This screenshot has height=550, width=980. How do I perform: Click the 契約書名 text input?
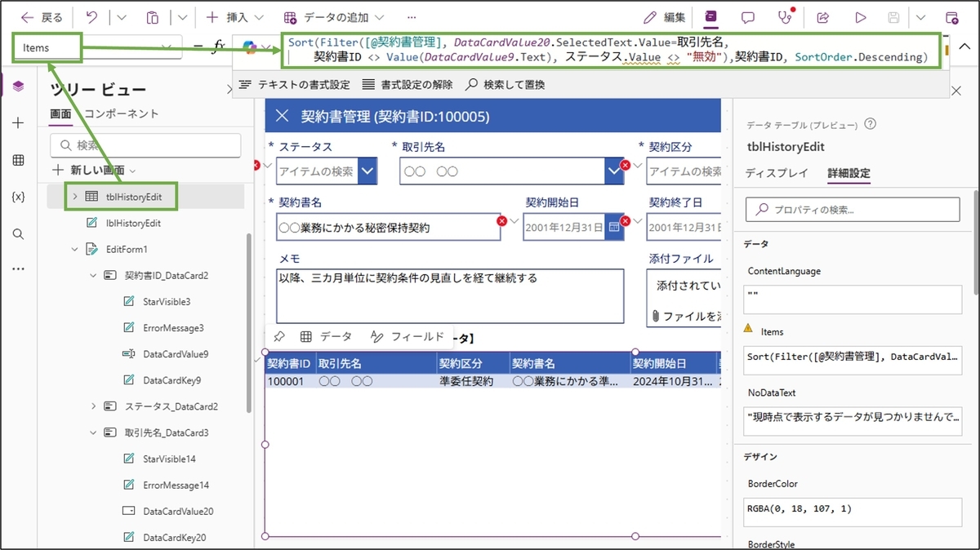pyautogui.click(x=388, y=228)
